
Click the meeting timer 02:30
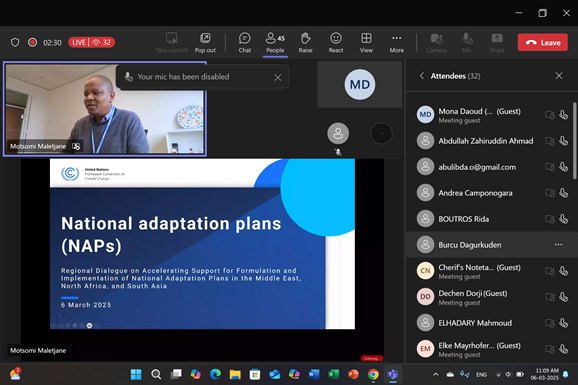pos(52,43)
